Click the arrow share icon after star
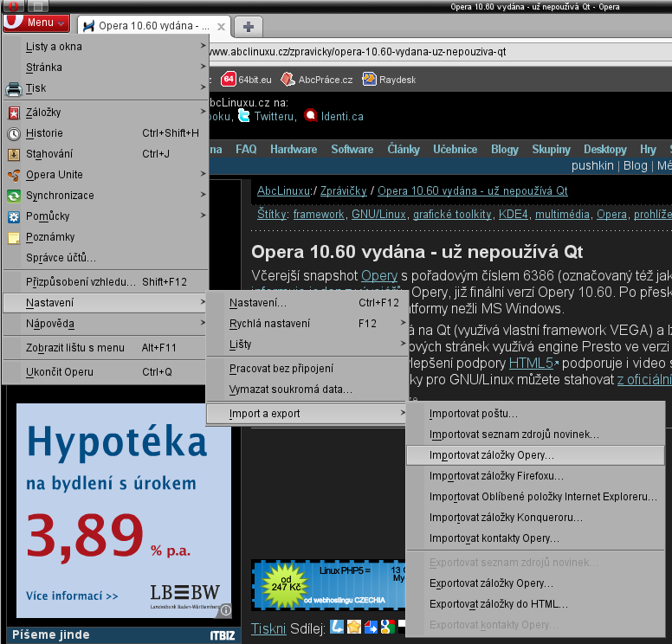672x644 pixels. click(371, 627)
